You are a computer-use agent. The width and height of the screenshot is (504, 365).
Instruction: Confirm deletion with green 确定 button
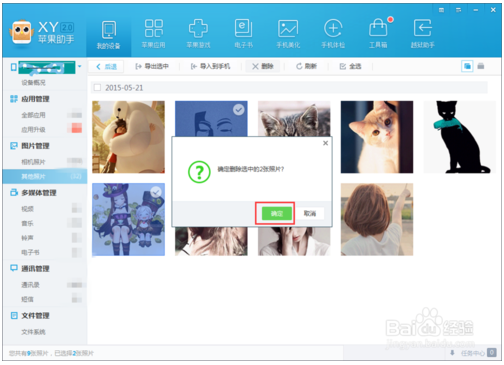click(277, 213)
